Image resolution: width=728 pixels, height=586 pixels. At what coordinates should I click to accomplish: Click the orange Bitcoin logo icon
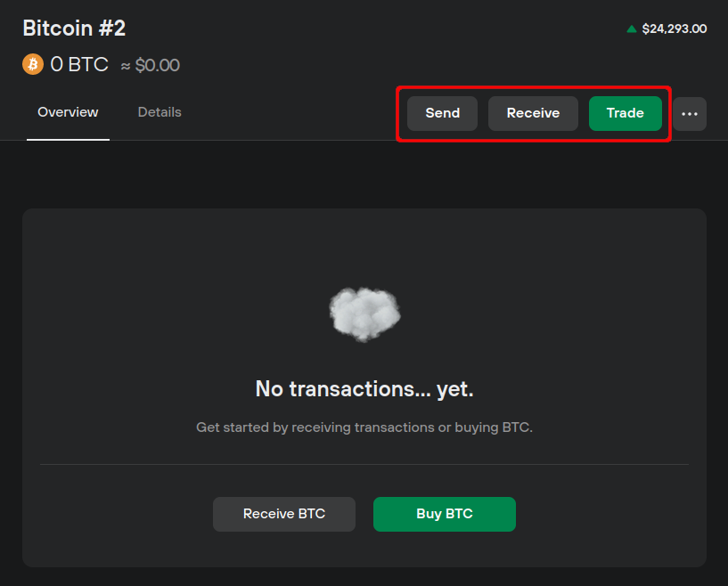(x=32, y=64)
